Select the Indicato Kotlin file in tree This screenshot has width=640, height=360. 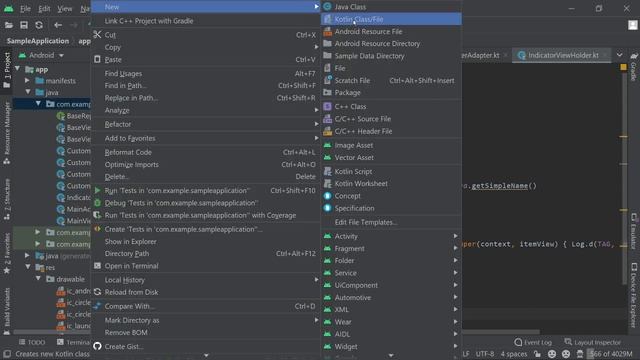pyautogui.click(x=73, y=198)
